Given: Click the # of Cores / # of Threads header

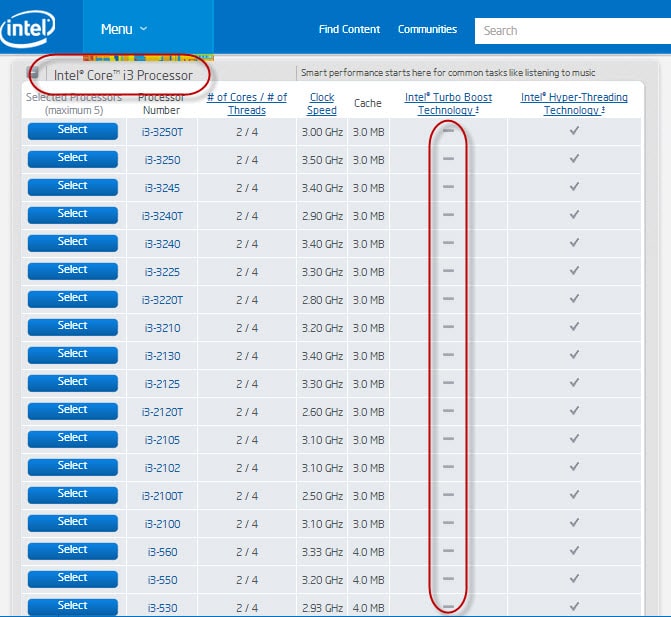Looking at the screenshot, I should pyautogui.click(x=246, y=104).
